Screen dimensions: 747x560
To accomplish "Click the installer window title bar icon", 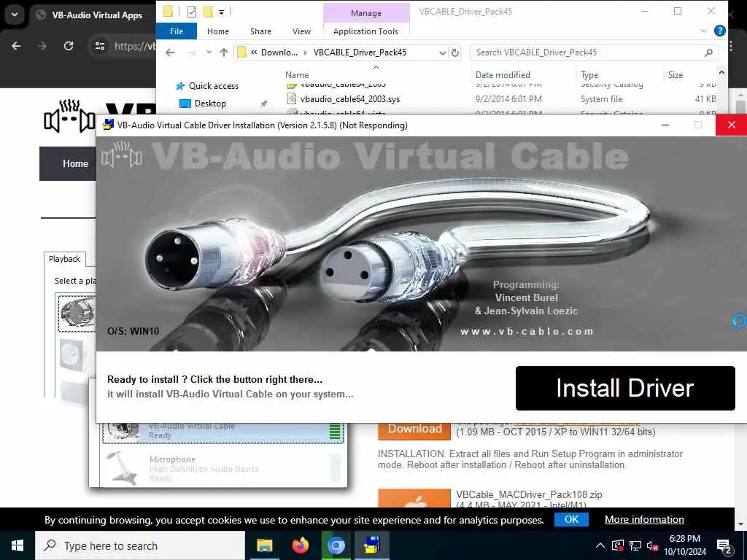I will click(x=109, y=125).
